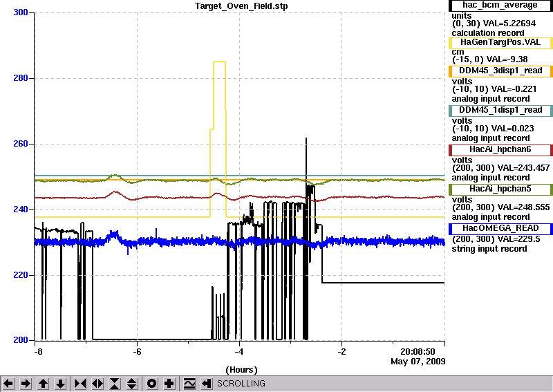This screenshot has width=553, height=392.
Task: Click the inward-pointing vertical triangles zoom icon
Action: point(115,384)
